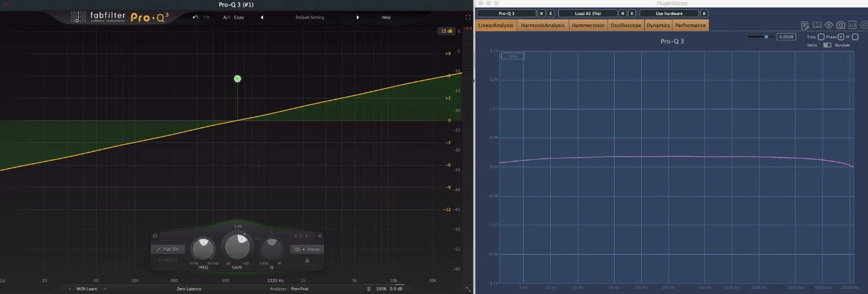This screenshot has height=294, width=868.
Task: Click the M button next to Use hardware
Action: coord(704,13)
